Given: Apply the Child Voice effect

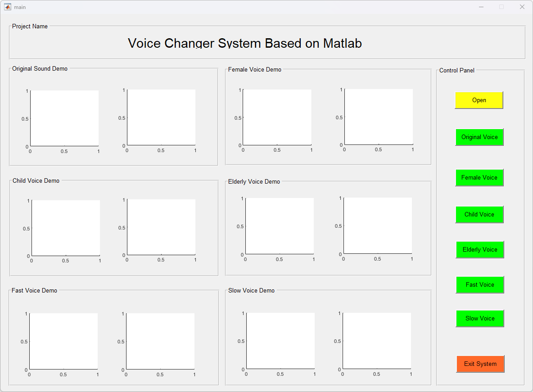Looking at the screenshot, I should tap(479, 215).
